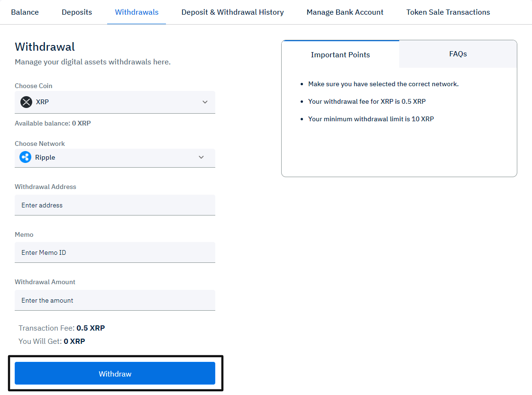Image resolution: width=532 pixels, height=395 pixels.
Task: Switch to the Deposits tab
Action: pyautogui.click(x=77, y=12)
